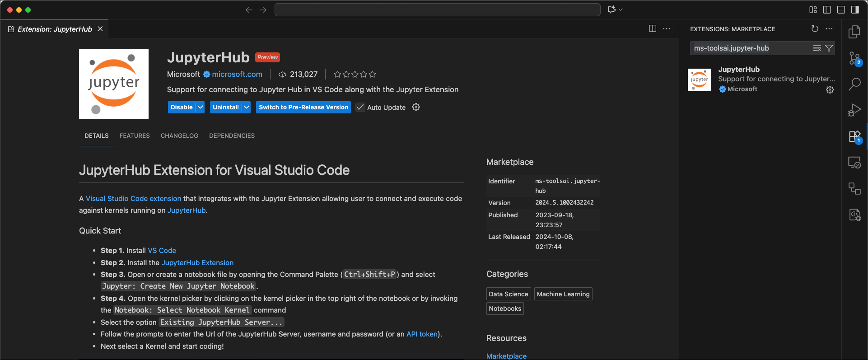Select the Extension: JupyterHub editor tab
Screen dimensions: 868x360
point(55,29)
